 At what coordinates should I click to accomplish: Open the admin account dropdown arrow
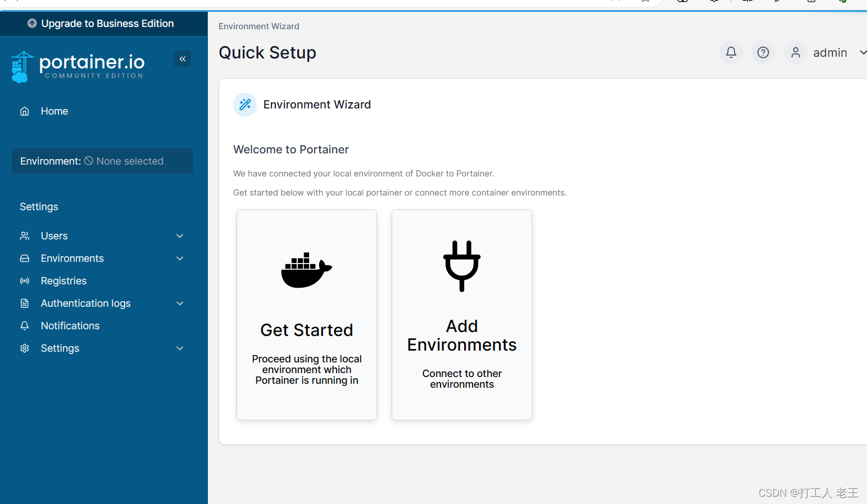pyautogui.click(x=863, y=52)
